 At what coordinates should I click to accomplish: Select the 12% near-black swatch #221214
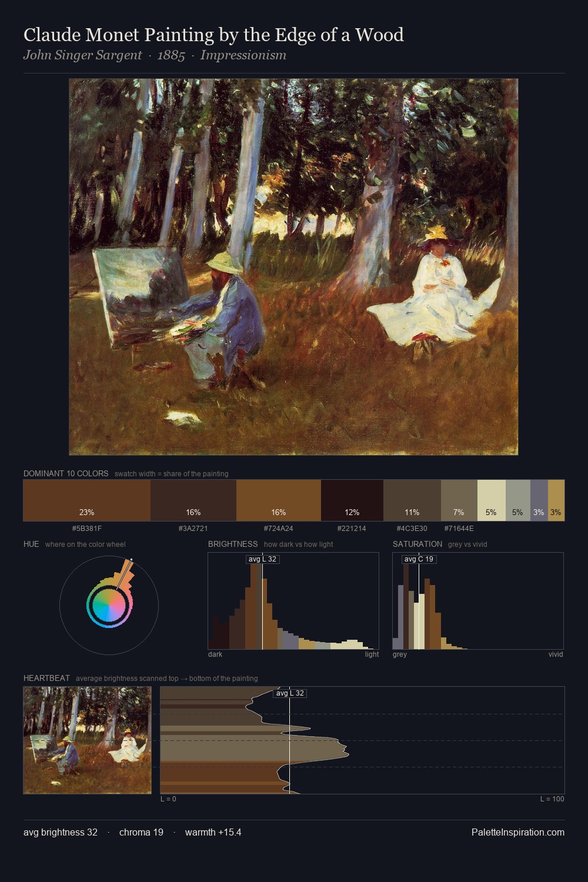pos(352,500)
